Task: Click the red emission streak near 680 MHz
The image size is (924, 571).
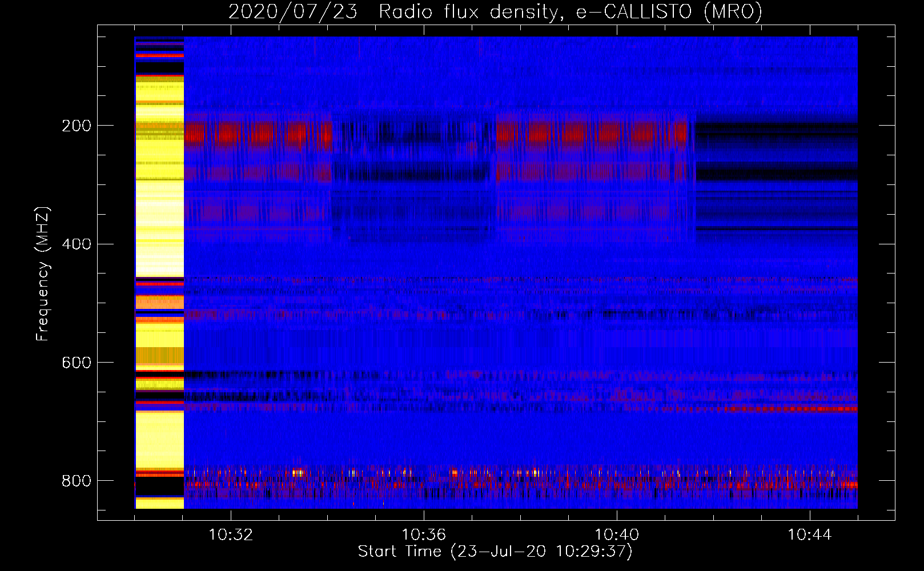Action: tap(791, 409)
